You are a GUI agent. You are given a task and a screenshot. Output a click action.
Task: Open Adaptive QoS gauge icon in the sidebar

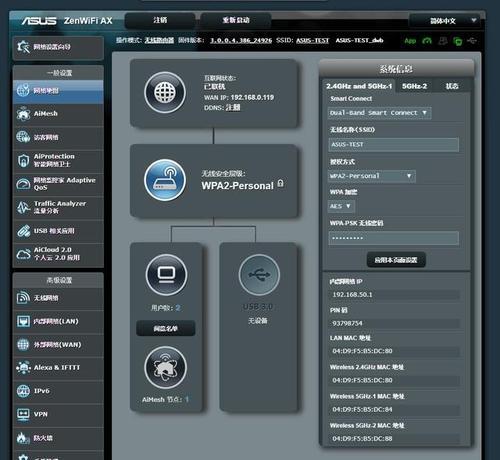(x=23, y=184)
